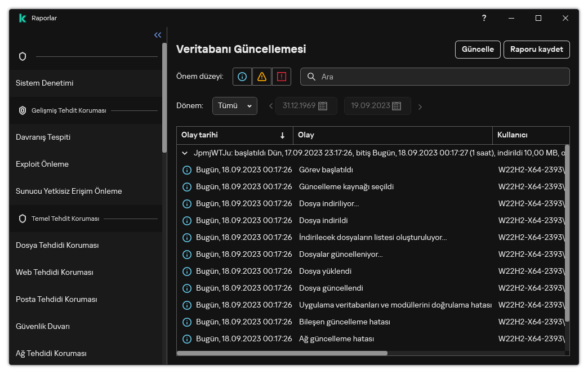588x374 pixels.
Task: Toggle the warning events filter icon
Action: 262,77
